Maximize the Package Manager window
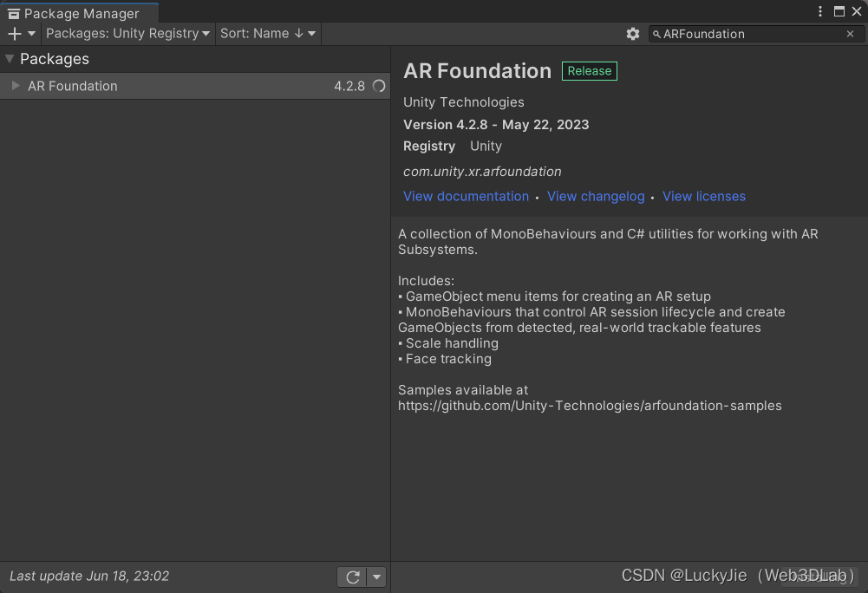 pos(839,11)
